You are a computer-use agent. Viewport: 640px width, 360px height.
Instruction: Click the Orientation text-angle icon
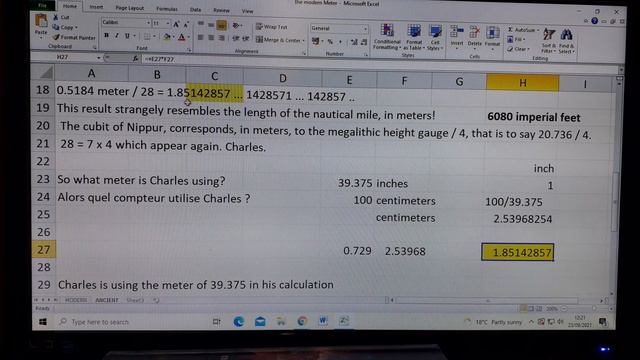coord(236,26)
